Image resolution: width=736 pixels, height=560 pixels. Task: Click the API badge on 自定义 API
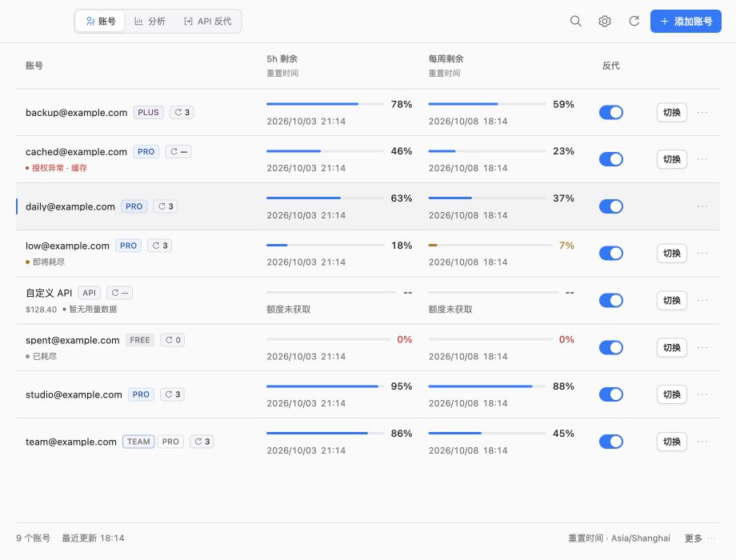[89, 293]
